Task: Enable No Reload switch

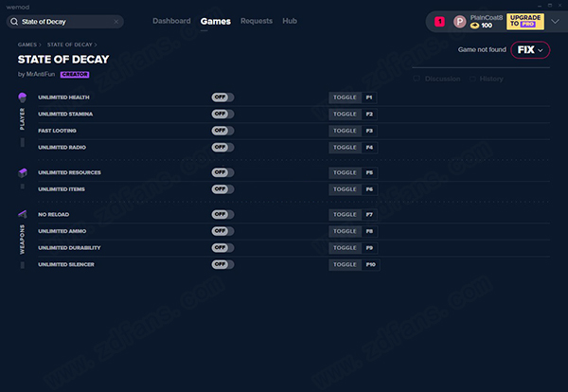Action: (222, 215)
